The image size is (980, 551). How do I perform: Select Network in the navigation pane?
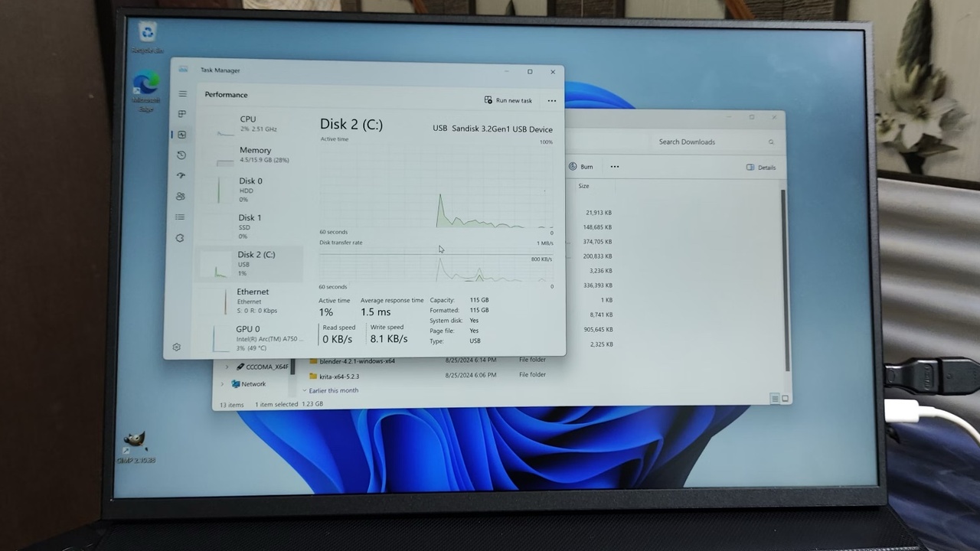249,384
